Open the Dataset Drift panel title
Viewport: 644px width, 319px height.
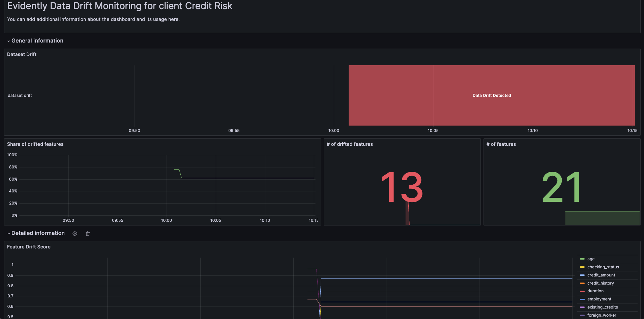click(22, 54)
